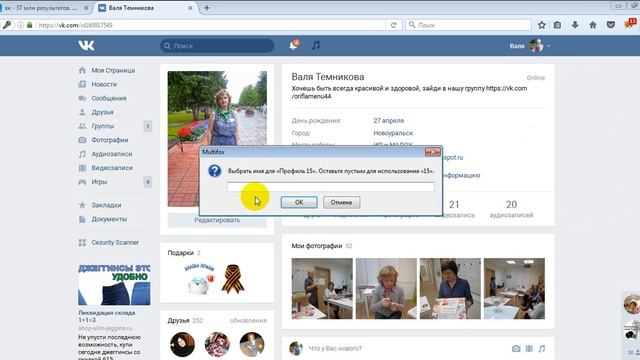The image size is (640, 360).
Task: Click the profile name input in Multifox dialog
Action: pyautogui.click(x=331, y=187)
